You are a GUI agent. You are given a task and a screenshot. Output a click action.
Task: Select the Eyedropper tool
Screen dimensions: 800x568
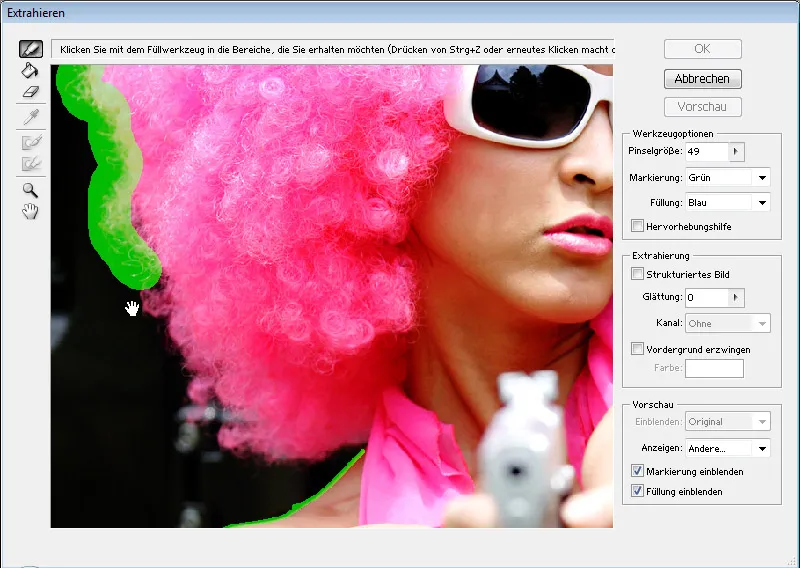[31, 117]
